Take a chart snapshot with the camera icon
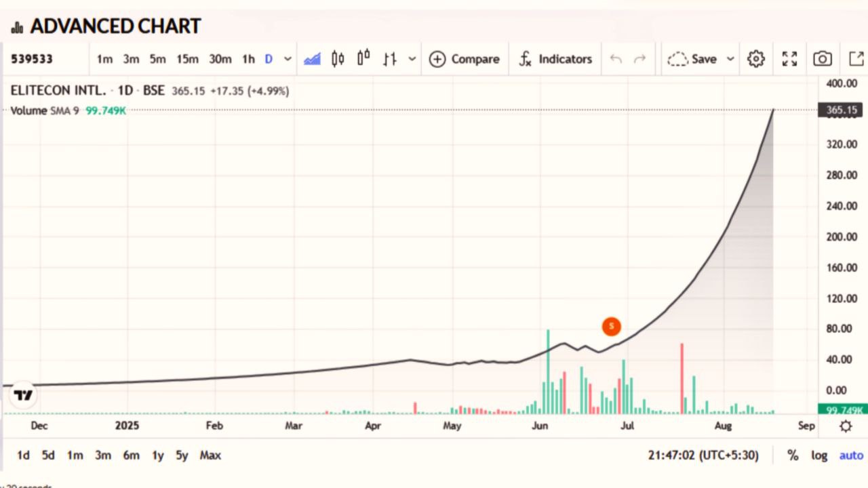Screen dimensions: 868x488 [822, 59]
